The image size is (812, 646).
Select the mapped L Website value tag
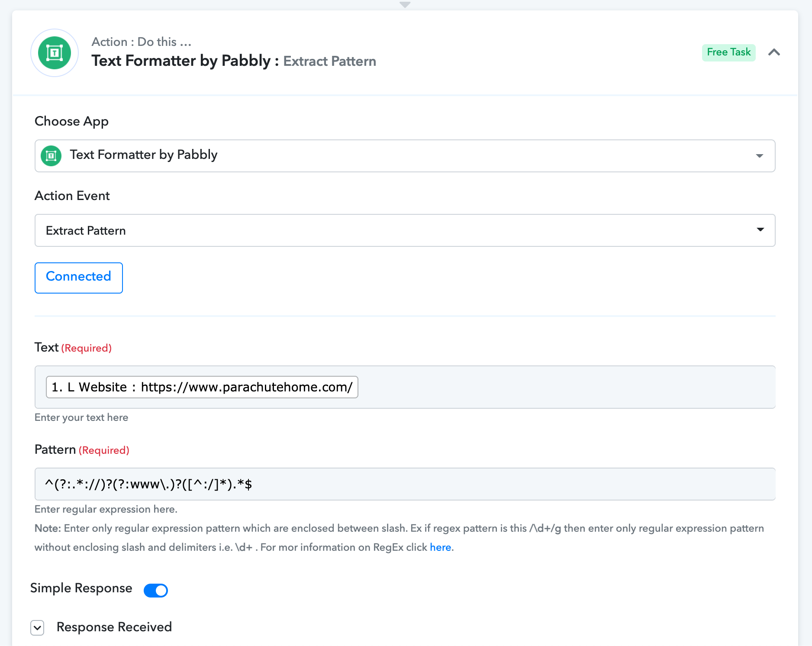pos(202,387)
